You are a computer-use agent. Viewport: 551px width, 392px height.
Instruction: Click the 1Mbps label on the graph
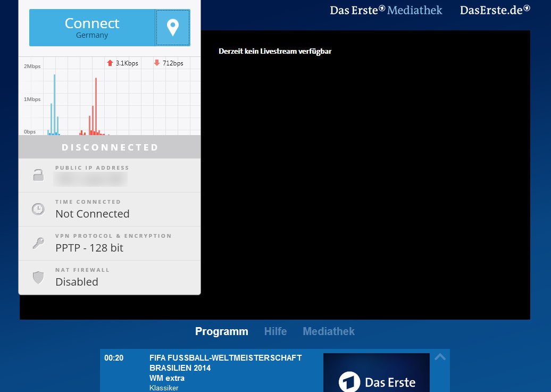[x=32, y=99]
